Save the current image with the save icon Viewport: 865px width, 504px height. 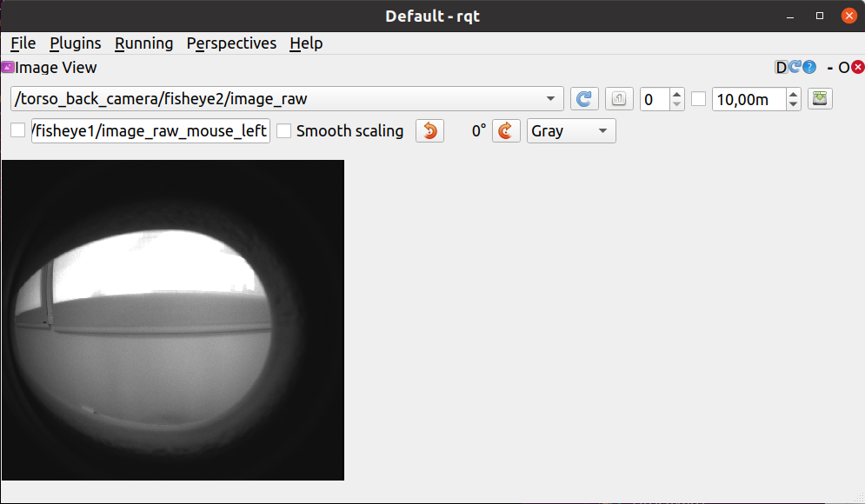(820, 99)
